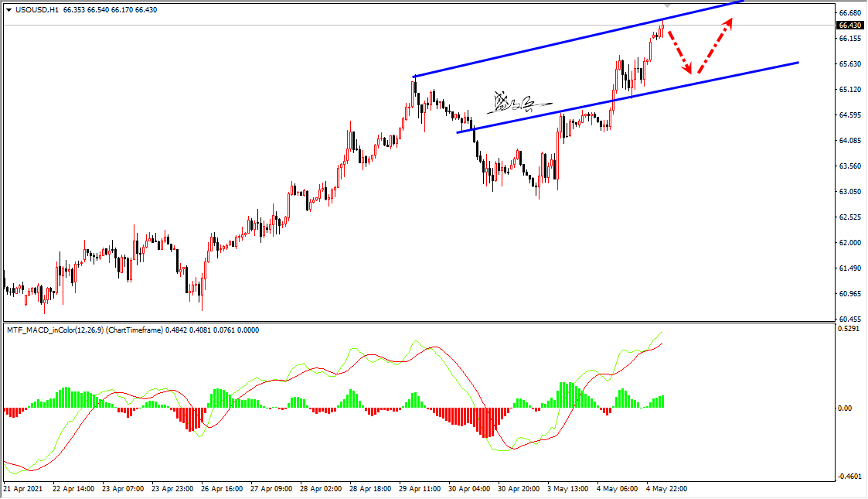Click the 0.00 level on MACD scale
This screenshot has width=868, height=499.
point(846,408)
